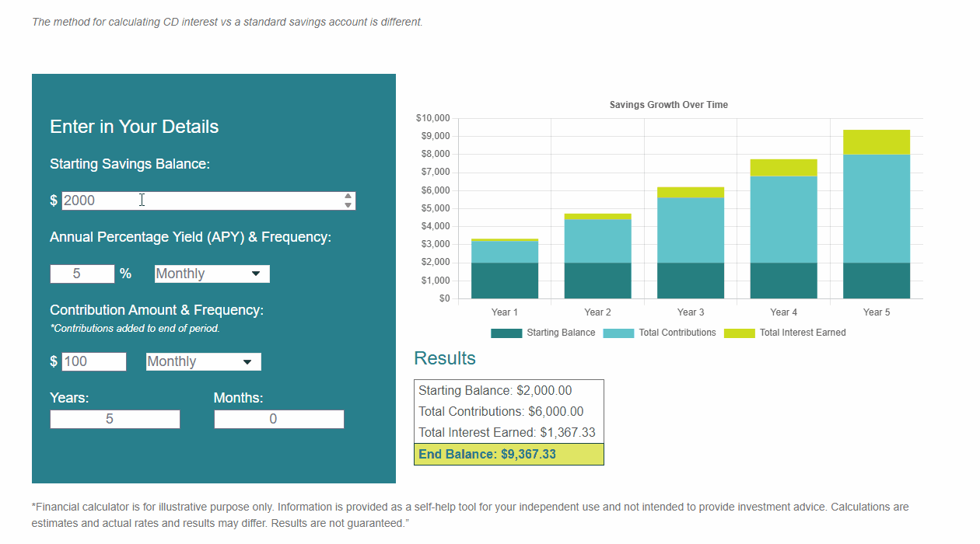Click the Years input field
The image size is (980, 544).
point(114,419)
